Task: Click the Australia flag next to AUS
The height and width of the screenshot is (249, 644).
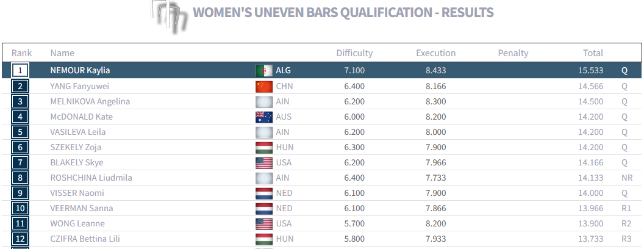Action: click(x=263, y=117)
